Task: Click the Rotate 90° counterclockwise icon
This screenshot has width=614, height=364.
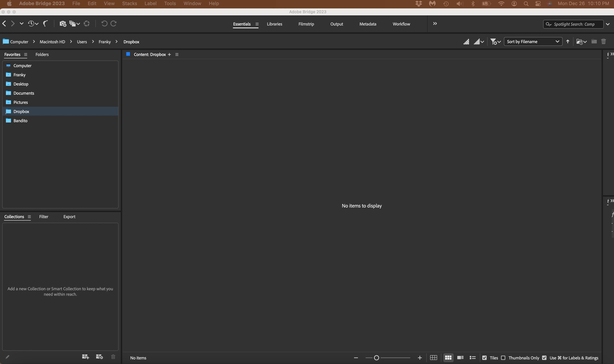Action: [104, 23]
